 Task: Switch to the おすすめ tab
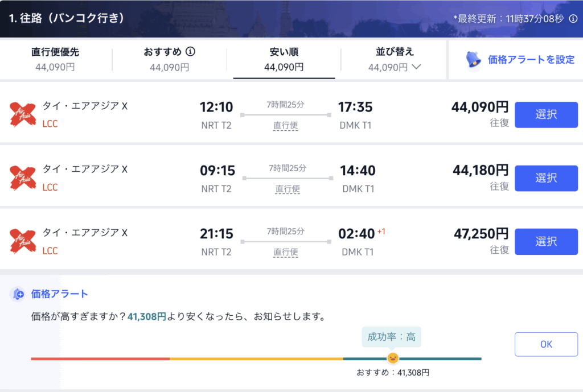pyautogui.click(x=169, y=59)
